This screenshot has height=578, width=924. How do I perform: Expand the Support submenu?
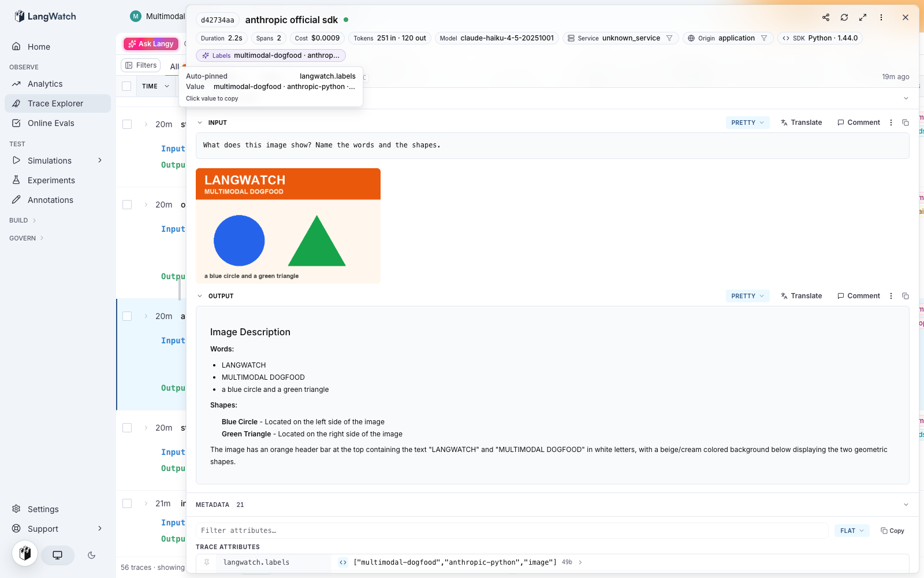(100, 528)
